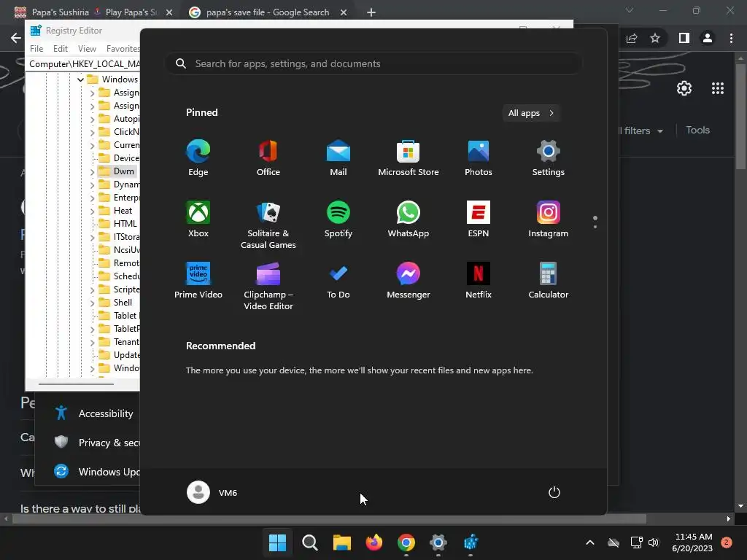Open Microsoft Store from the Start menu
This screenshot has height=560, width=747.
tap(409, 158)
